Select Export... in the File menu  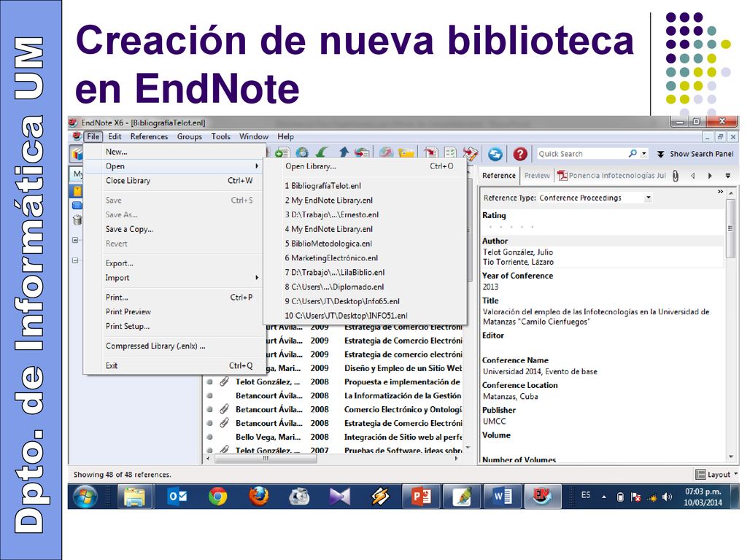coord(119,263)
